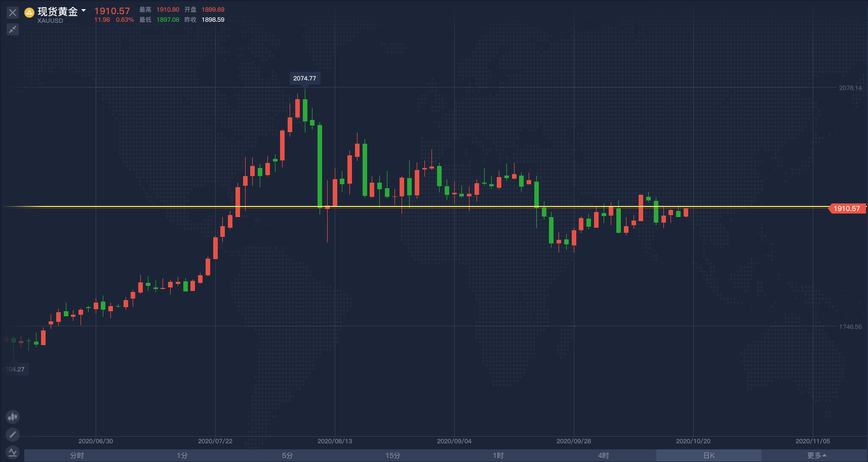This screenshot has width=868, height=462.
Task: Click the gold coin symbol icon
Action: pyautogui.click(x=29, y=13)
